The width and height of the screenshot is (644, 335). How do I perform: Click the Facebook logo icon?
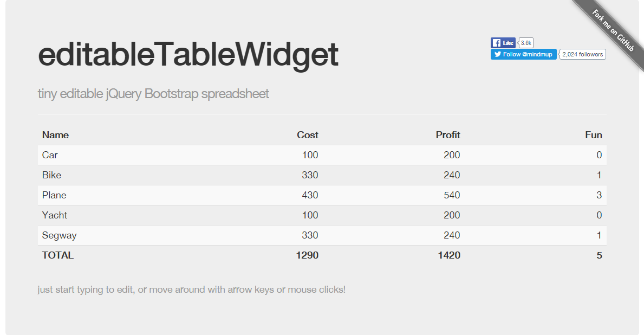pos(497,43)
